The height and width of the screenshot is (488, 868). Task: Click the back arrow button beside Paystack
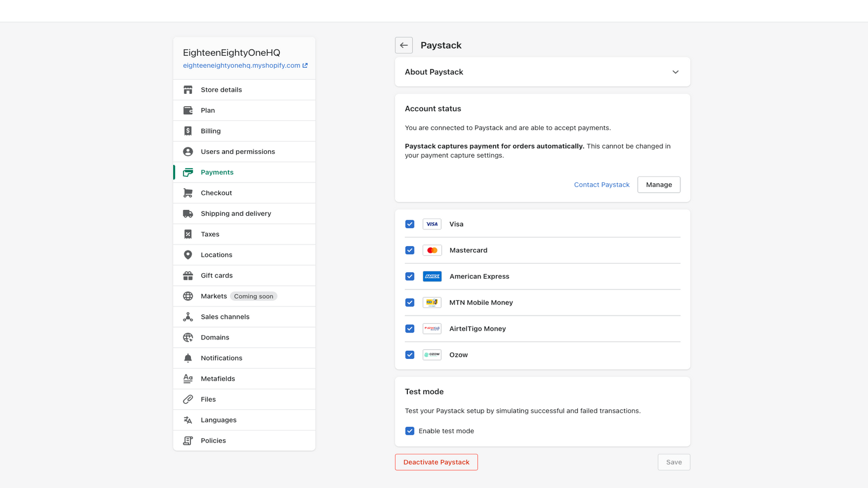pos(404,45)
